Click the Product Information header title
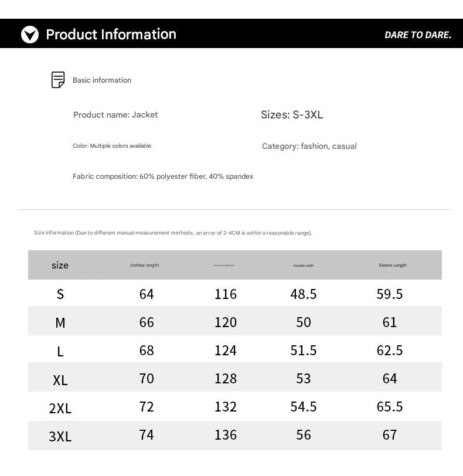This screenshot has height=476, width=463. pos(111,35)
